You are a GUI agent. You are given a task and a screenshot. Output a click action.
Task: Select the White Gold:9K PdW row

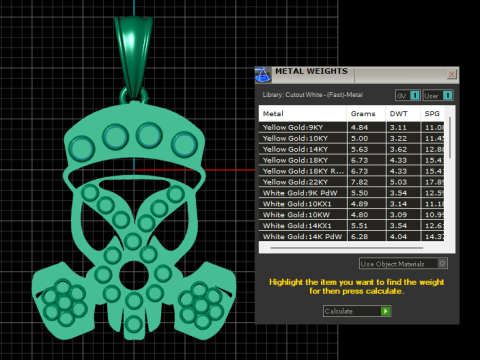(352, 193)
